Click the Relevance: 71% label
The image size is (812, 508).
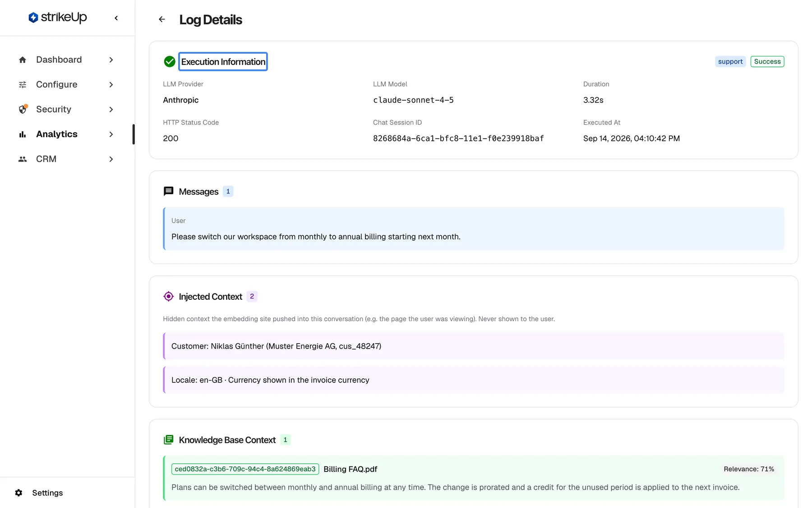tap(749, 469)
